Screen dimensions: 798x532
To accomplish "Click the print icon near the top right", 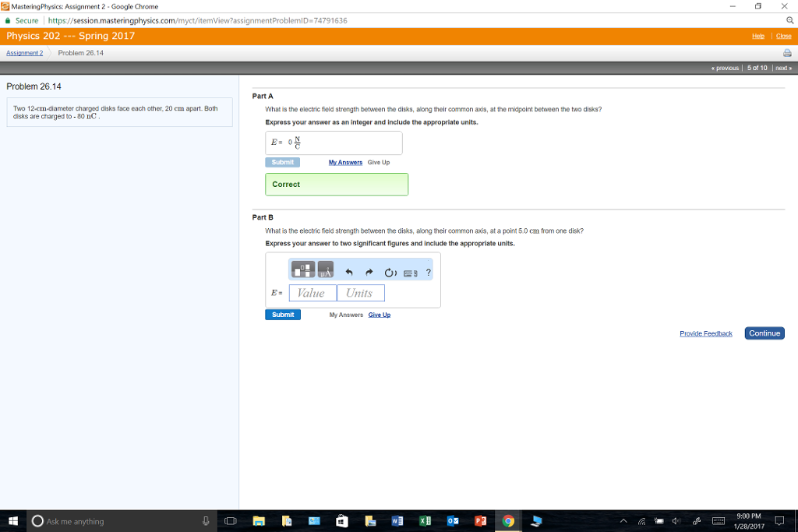I will (787, 53).
